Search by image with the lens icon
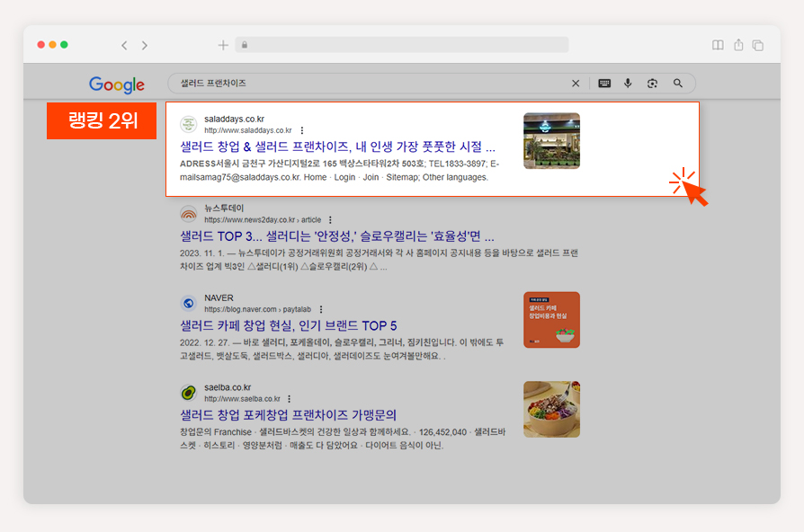This screenshot has height=532, width=804. point(652,84)
